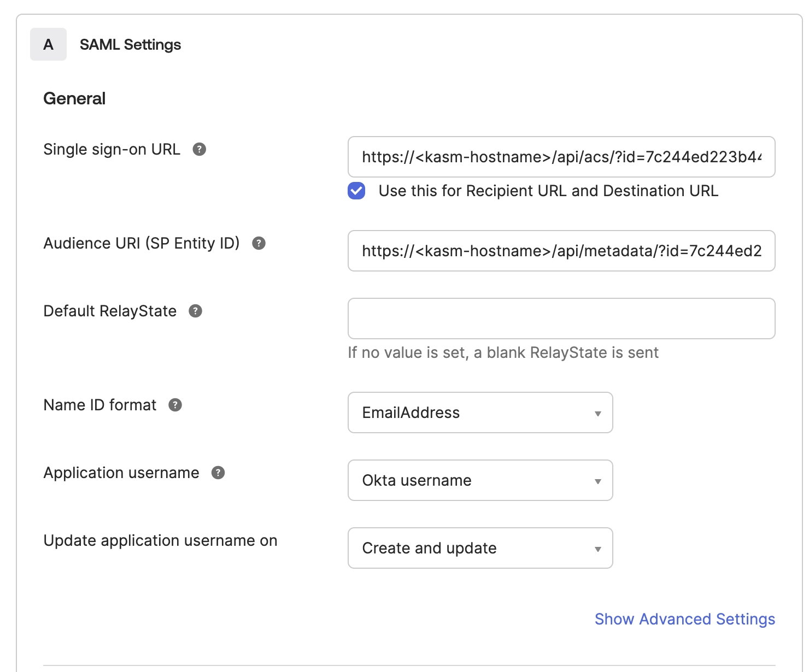
Task: Click inside the Audience URI field
Action: coord(562,251)
